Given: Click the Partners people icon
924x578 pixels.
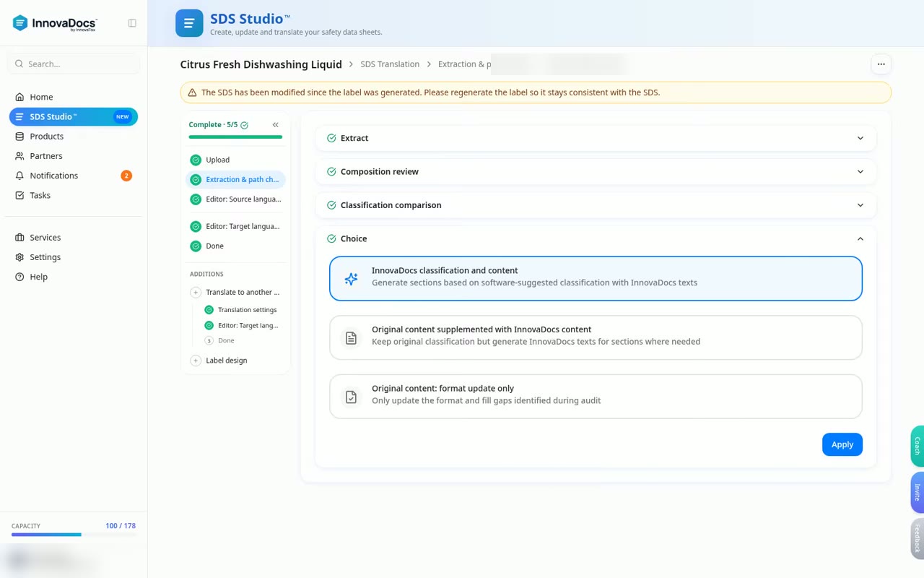Looking at the screenshot, I should point(19,156).
